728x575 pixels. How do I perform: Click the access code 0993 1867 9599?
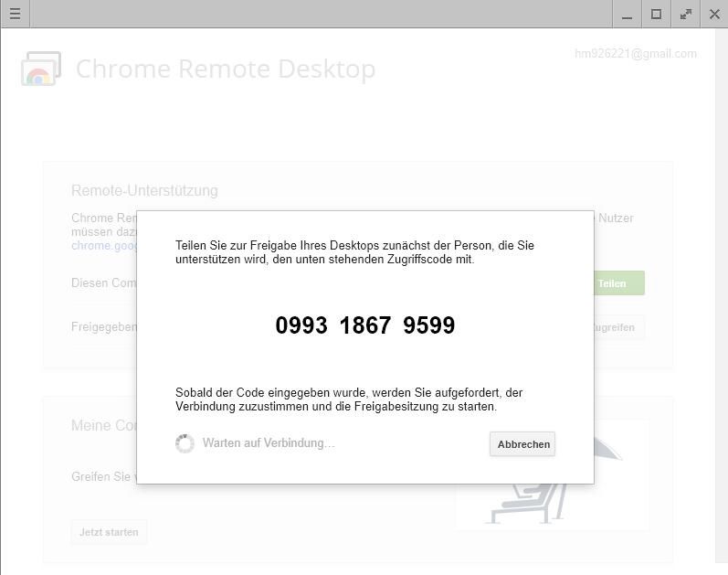365,325
